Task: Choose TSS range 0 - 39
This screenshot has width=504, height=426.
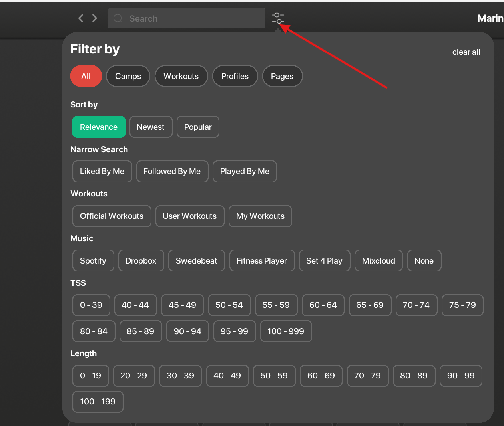Action: pyautogui.click(x=91, y=305)
